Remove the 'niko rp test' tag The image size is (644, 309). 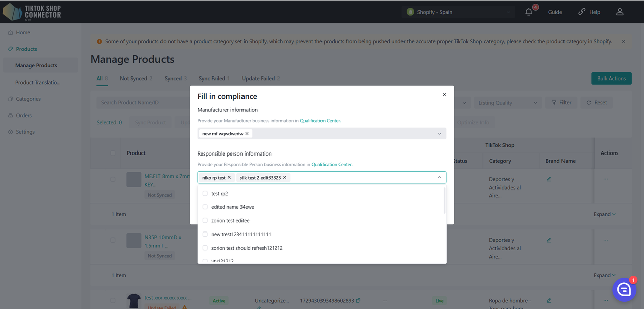point(229,178)
